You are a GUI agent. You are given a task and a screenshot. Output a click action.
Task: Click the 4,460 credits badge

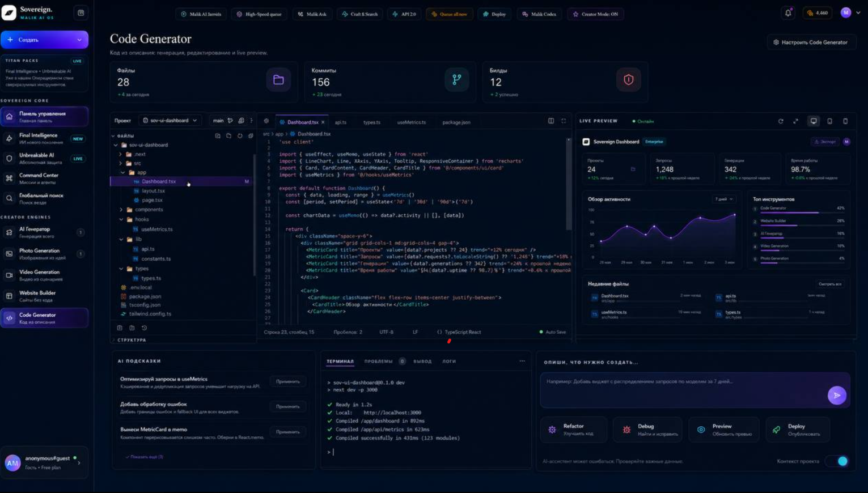click(x=817, y=13)
